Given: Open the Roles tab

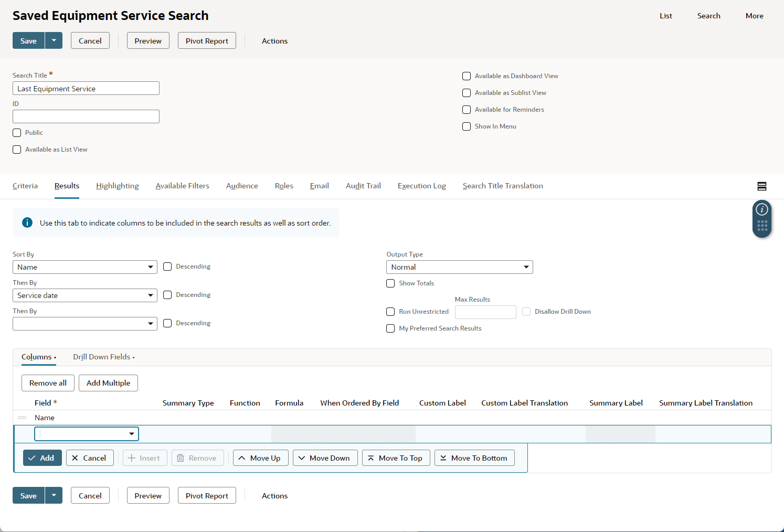Looking at the screenshot, I should tap(284, 186).
